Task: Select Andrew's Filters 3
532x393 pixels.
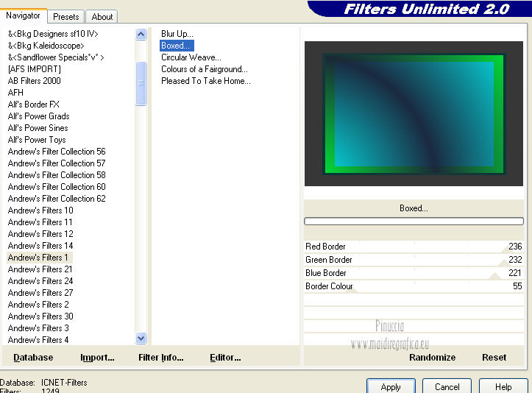Action: [x=38, y=327]
